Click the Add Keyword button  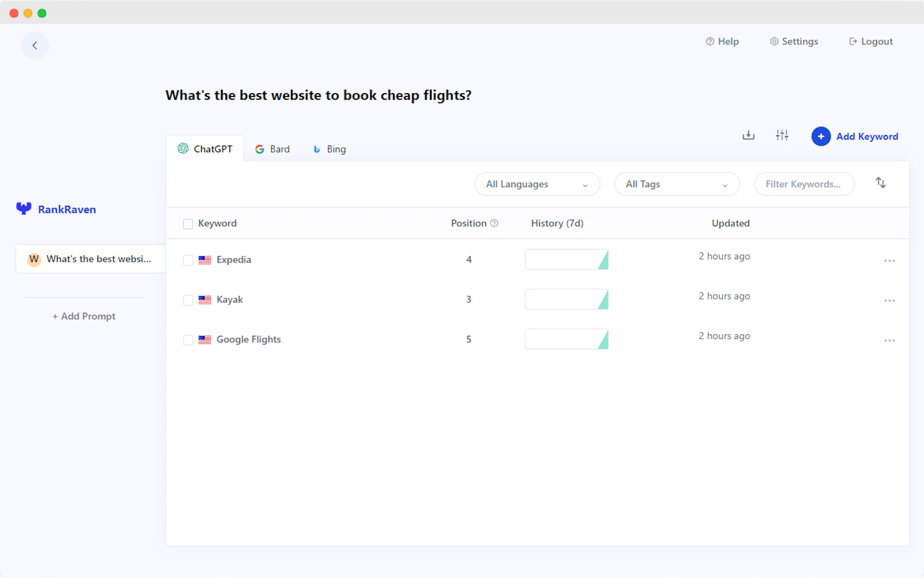tap(855, 136)
